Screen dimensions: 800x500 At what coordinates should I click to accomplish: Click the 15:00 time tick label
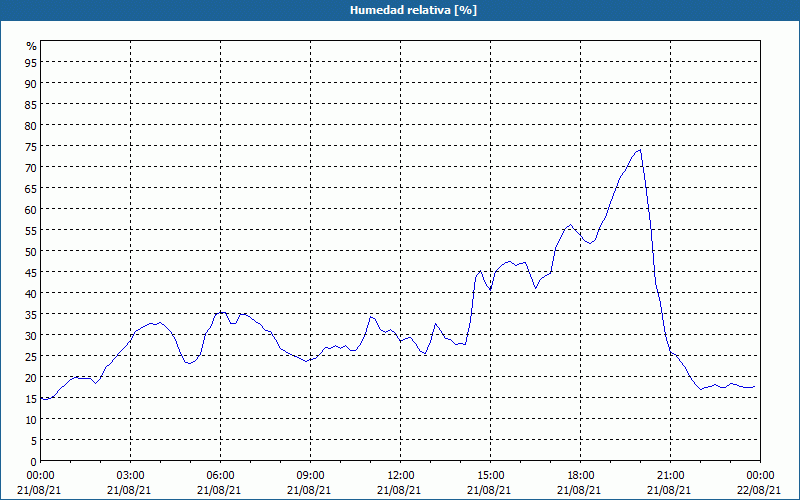pyautogui.click(x=490, y=476)
